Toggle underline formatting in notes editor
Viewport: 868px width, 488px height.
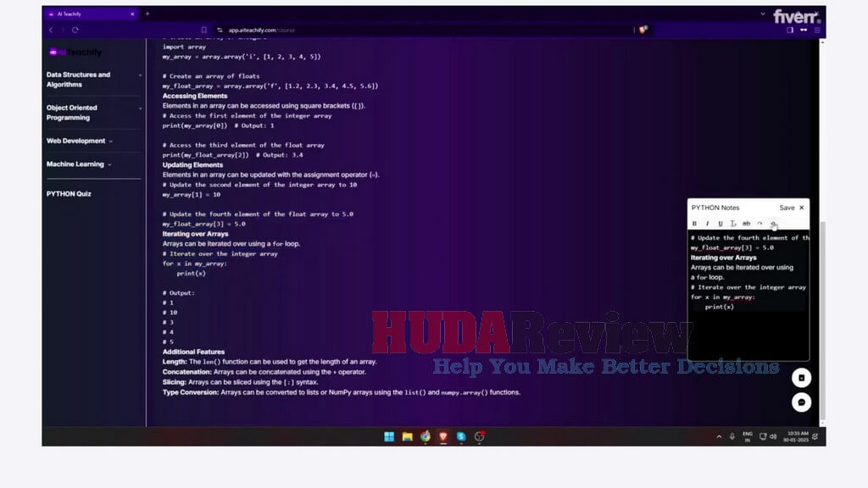721,224
